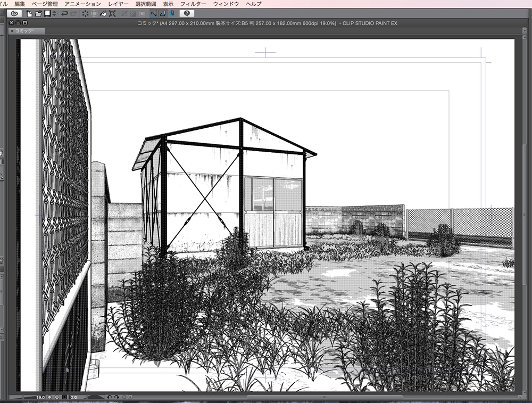Redo the last undone action
The image size is (532, 403).
pyautogui.click(x=73, y=14)
